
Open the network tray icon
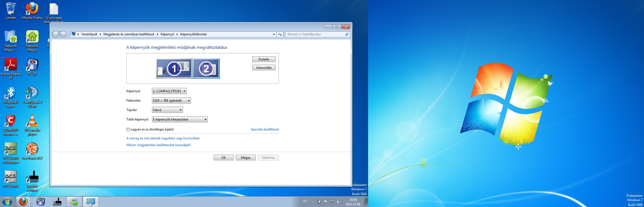[332, 202]
